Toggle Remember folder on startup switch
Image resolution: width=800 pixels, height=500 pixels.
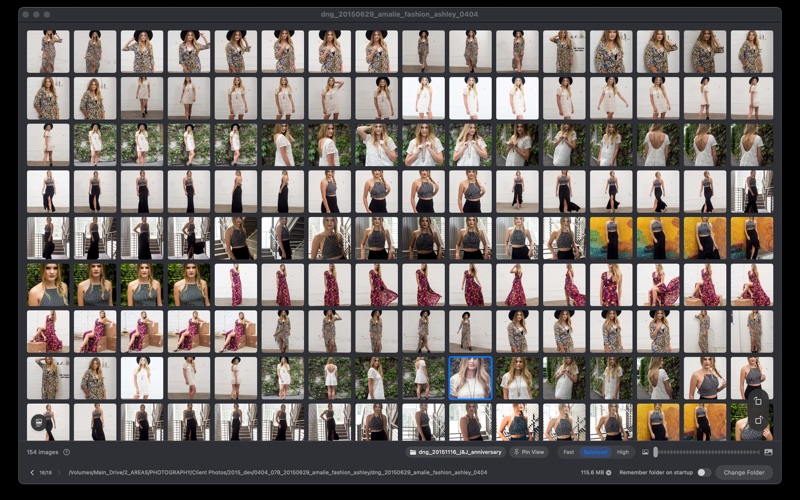pyautogui.click(x=704, y=472)
